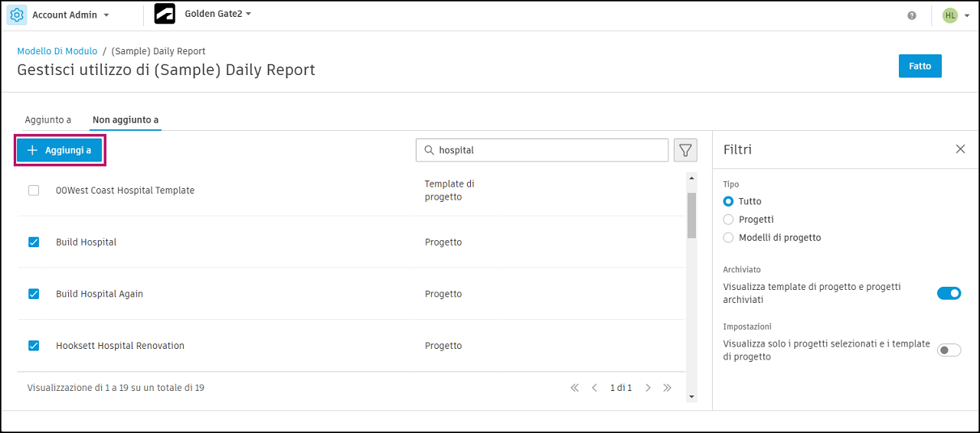Click the HL user avatar
Screen dimensions: 980x433
point(950,15)
